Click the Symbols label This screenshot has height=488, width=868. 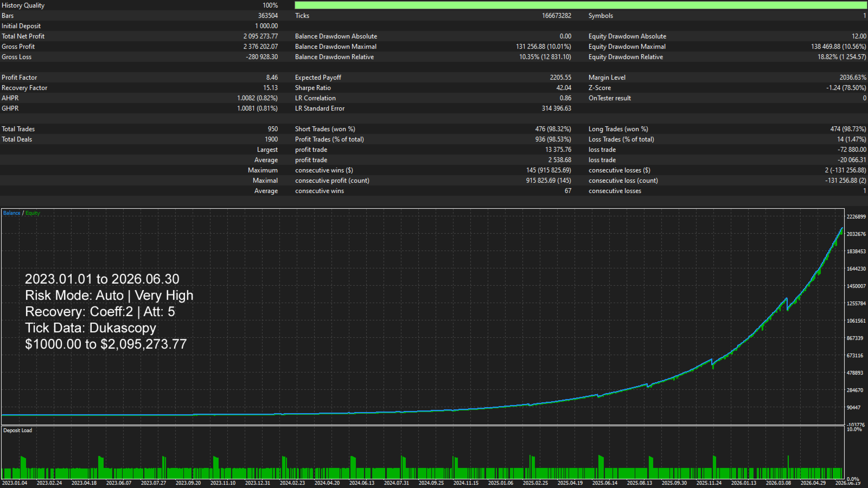(601, 16)
